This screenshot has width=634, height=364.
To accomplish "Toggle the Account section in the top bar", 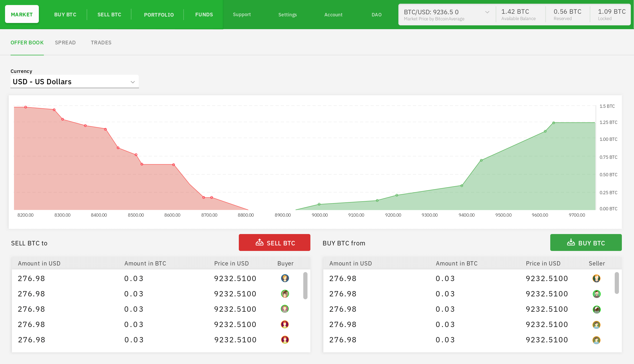I will point(333,15).
